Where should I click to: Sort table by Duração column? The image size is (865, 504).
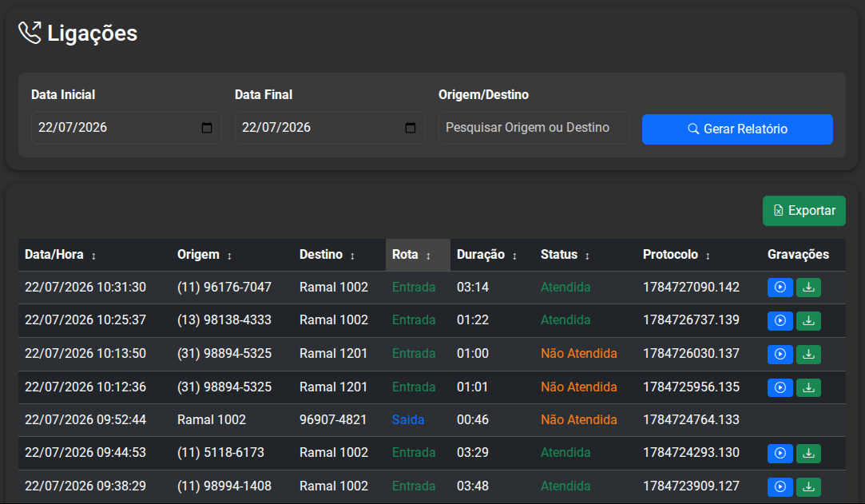pyautogui.click(x=514, y=256)
